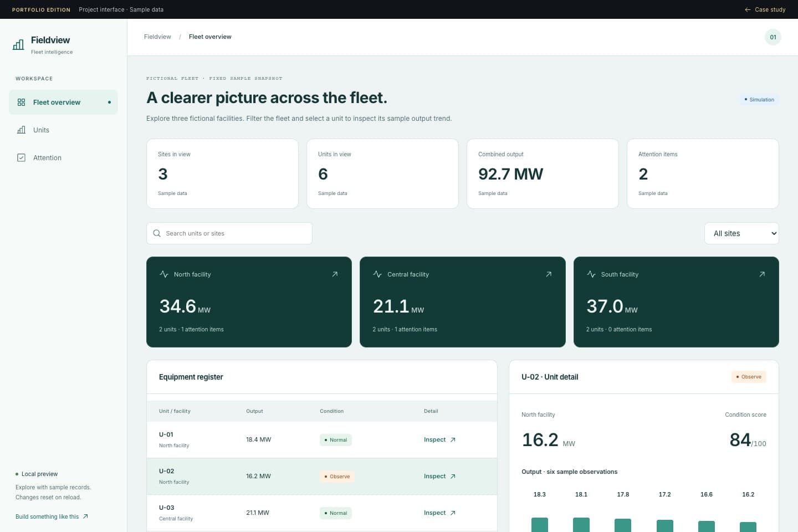Open the Case study link
This screenshot has height=532, width=798.
[x=765, y=9]
